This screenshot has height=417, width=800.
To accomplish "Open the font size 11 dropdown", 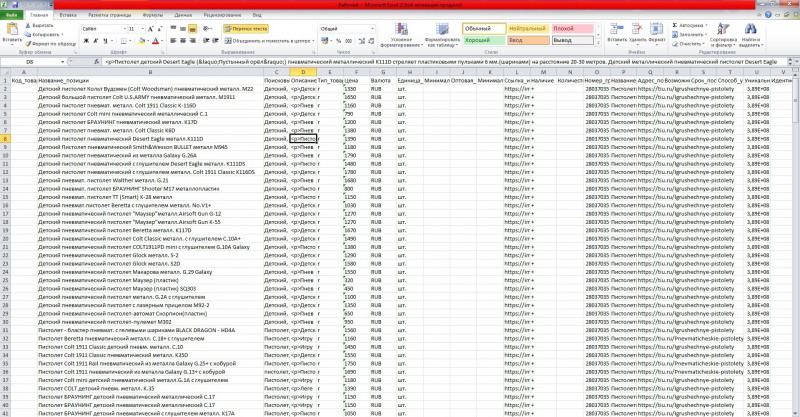I will click(142, 29).
